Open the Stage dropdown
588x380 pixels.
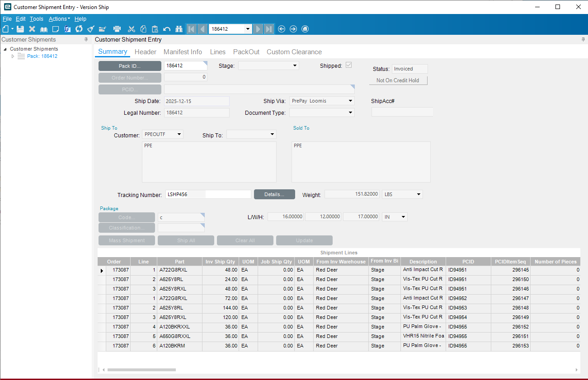(295, 66)
